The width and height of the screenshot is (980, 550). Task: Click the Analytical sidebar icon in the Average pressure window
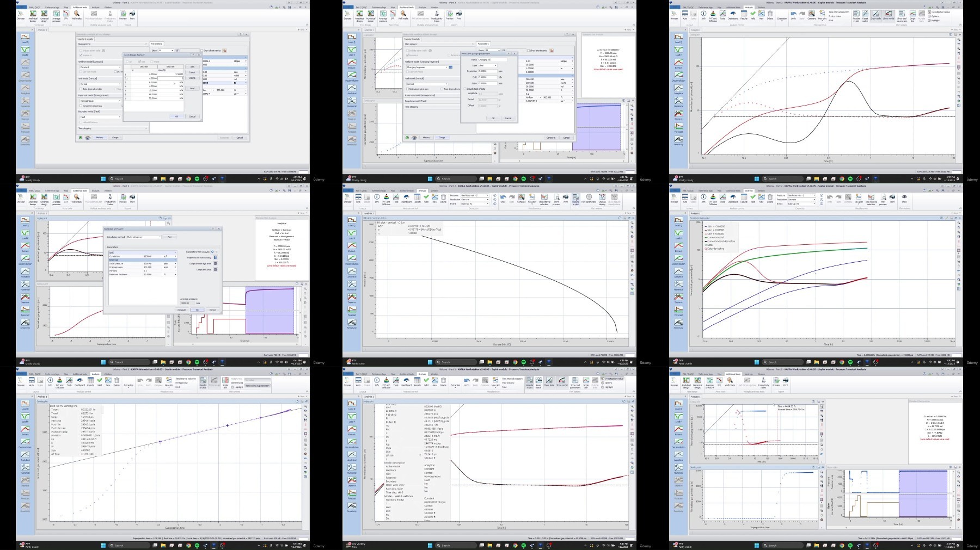click(25, 271)
